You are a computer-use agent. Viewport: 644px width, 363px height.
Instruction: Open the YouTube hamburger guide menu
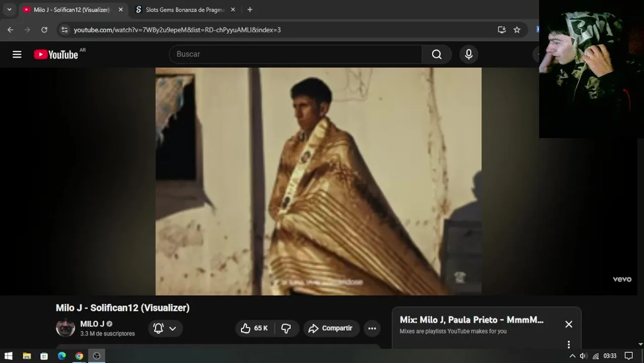[x=17, y=54]
